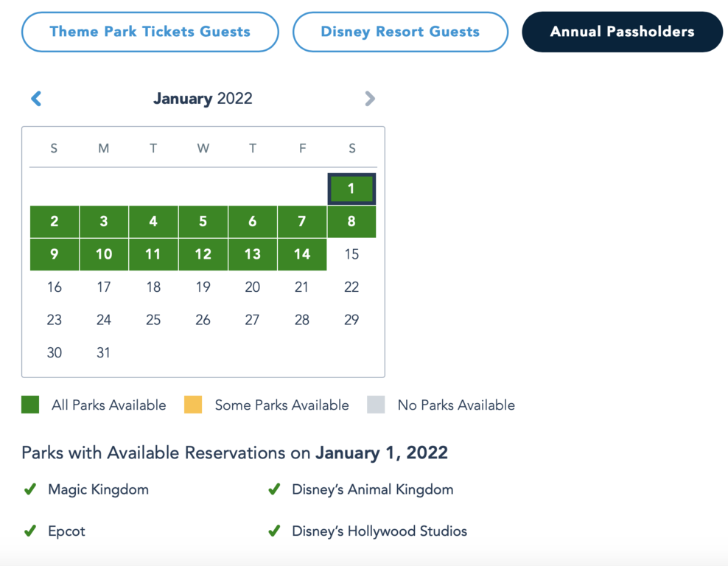728x566 pixels.
Task: Switch to Theme Park Tickets Guests tab
Action: click(x=150, y=32)
